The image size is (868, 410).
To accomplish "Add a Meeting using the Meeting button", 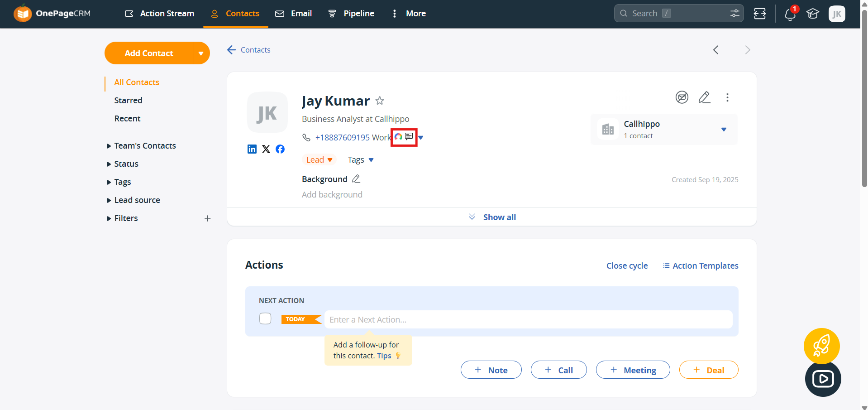I will [x=632, y=370].
